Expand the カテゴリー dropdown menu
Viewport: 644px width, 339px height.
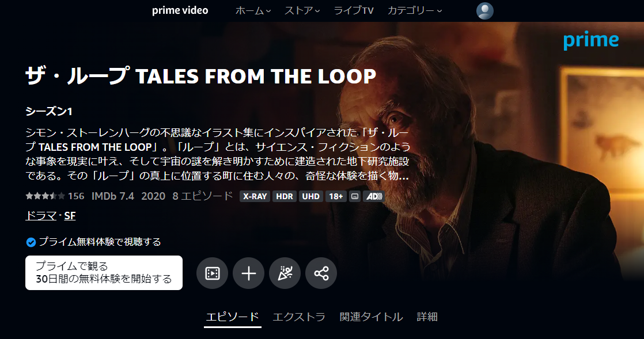click(x=415, y=11)
